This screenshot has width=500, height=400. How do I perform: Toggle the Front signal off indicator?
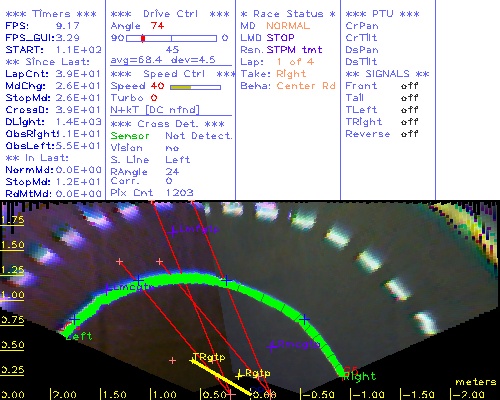[409, 86]
